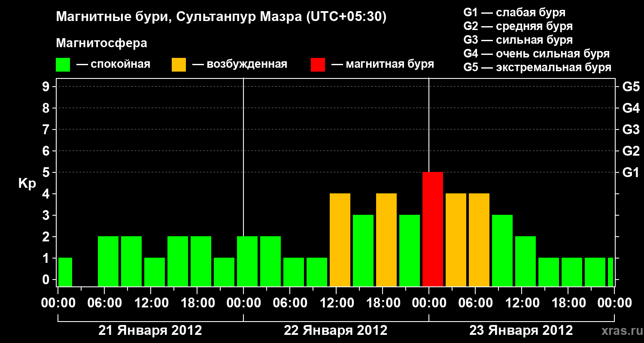The height and width of the screenshot is (343, 644).
Task: Click the G5 label on the right axis
Action: (x=631, y=87)
